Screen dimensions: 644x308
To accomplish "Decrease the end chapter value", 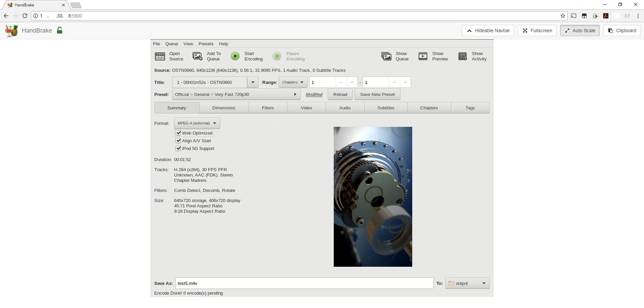I will click(x=394, y=82).
